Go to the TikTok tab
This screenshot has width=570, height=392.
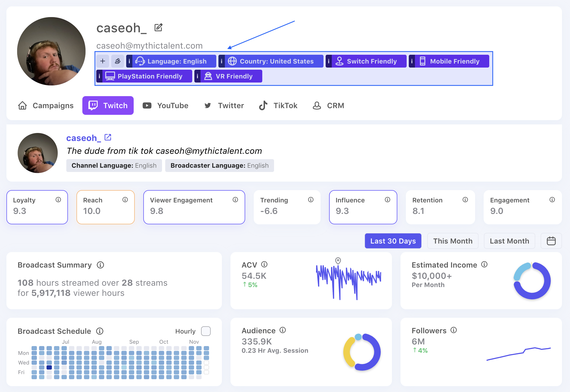pyautogui.click(x=278, y=105)
